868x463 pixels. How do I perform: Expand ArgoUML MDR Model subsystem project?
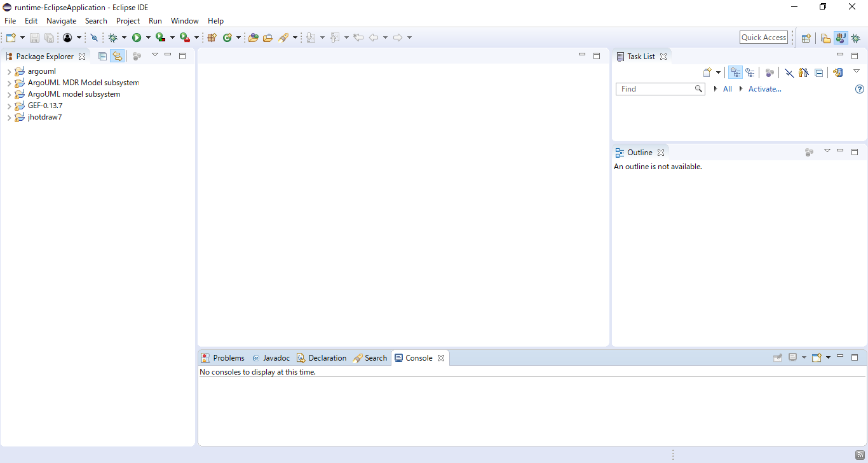point(9,83)
